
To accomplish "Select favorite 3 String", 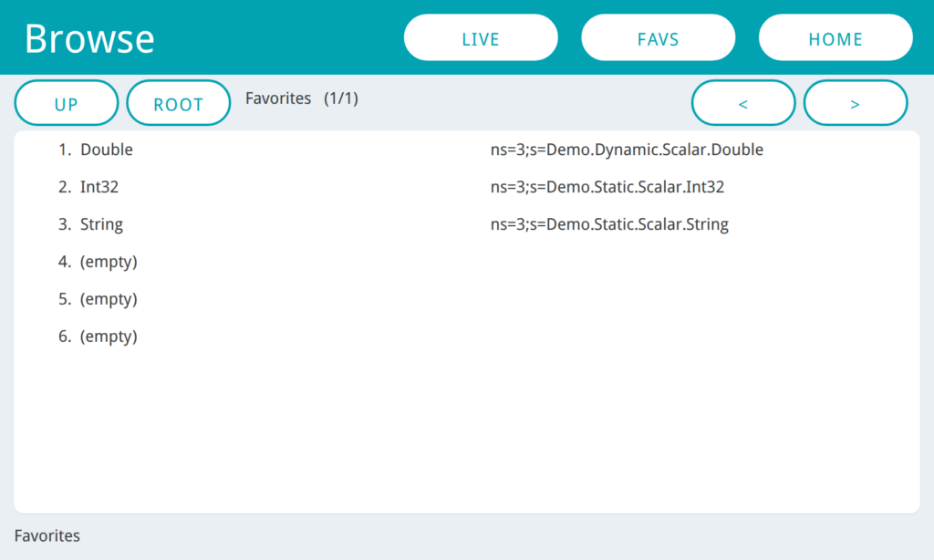I will point(90,224).
